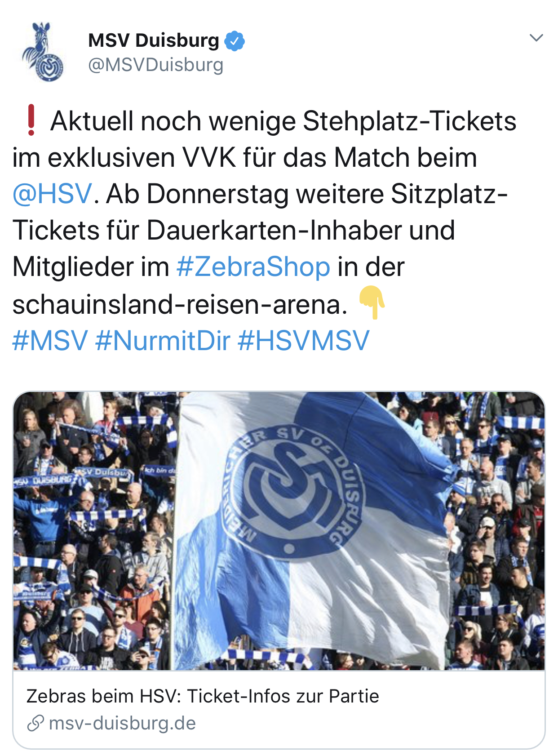Open the fan flag preview image
Viewport: 558px width, 756px height.
(x=279, y=531)
